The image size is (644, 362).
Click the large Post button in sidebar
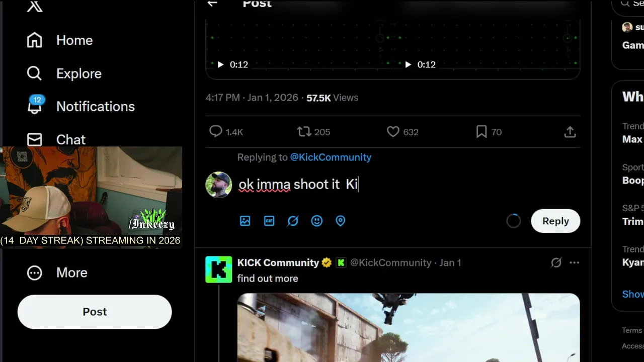click(95, 312)
